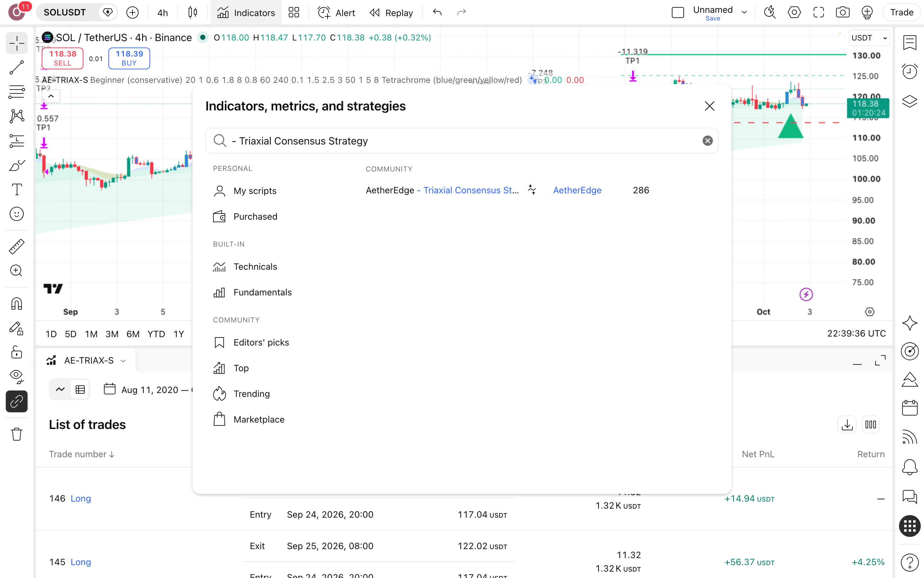Open the USDT currency dropdown

click(869, 38)
